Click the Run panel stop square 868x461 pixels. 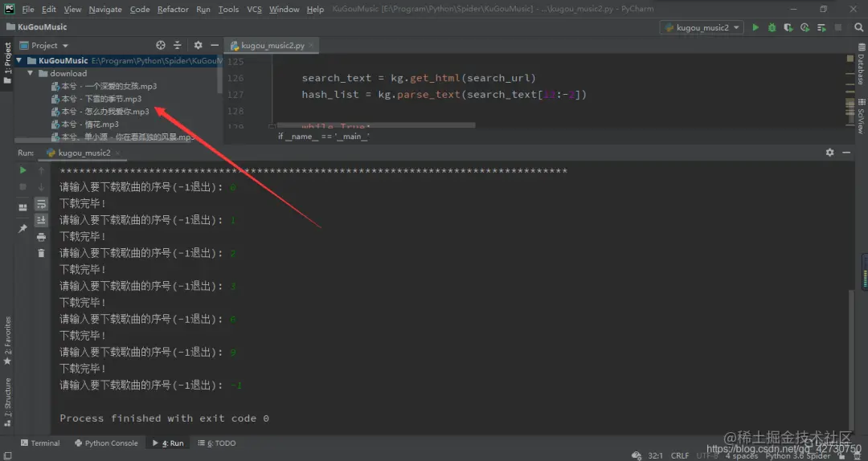point(23,187)
